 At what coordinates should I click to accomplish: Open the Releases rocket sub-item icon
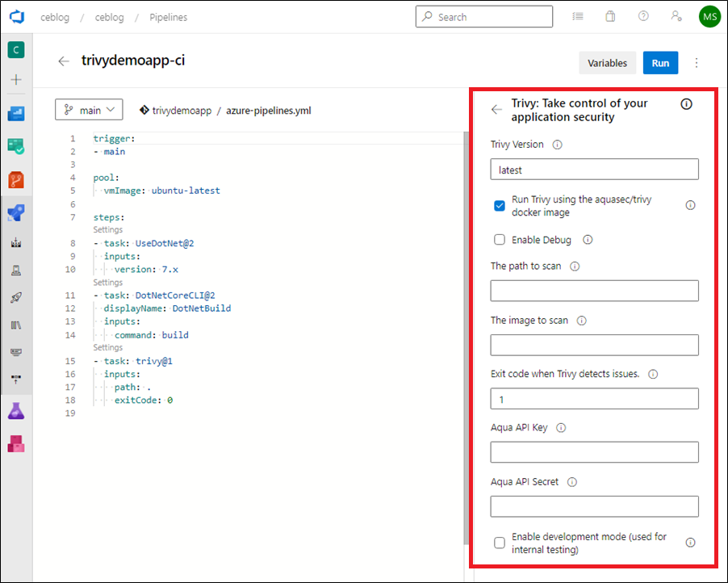click(16, 298)
